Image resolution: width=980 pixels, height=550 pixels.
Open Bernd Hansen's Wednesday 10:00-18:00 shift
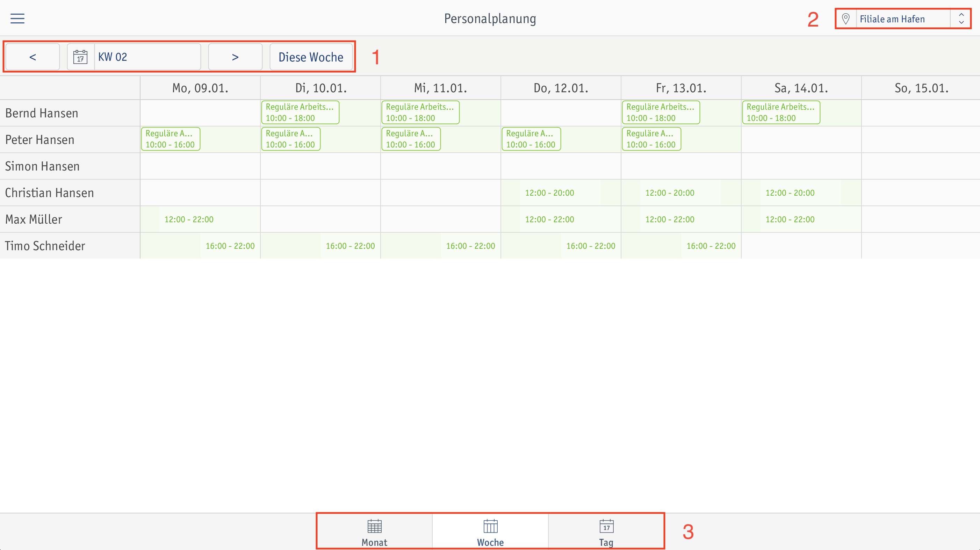coord(420,113)
